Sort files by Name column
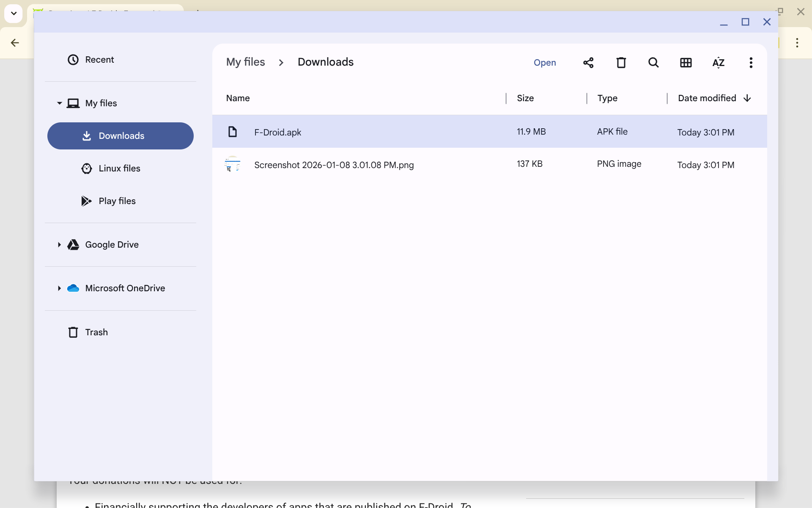This screenshot has width=812, height=508. coord(238,98)
